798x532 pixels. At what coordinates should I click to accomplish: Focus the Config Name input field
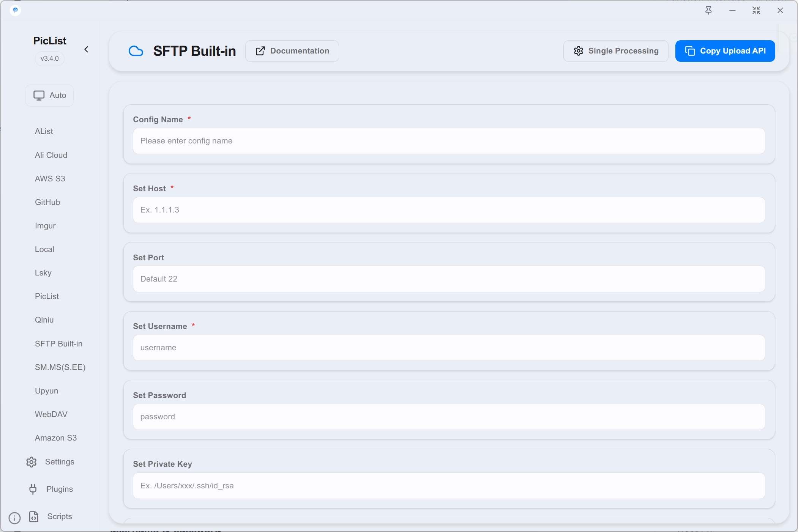449,141
